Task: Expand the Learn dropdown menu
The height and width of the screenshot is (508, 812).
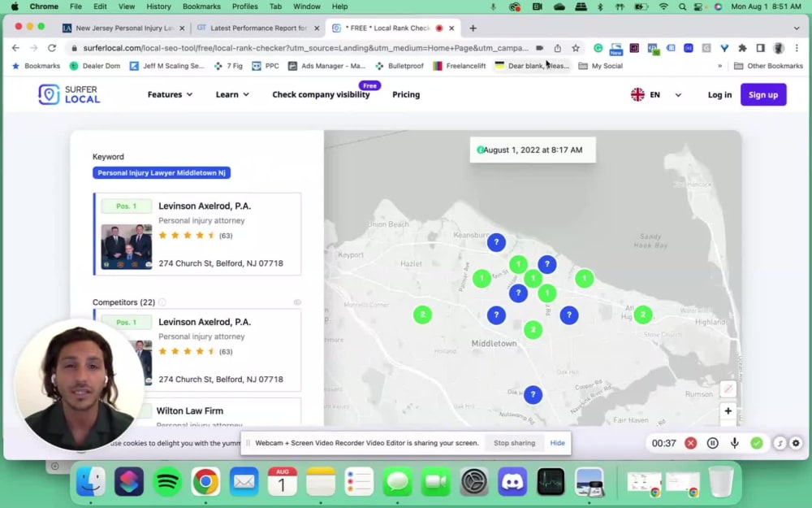Action: 232,94
